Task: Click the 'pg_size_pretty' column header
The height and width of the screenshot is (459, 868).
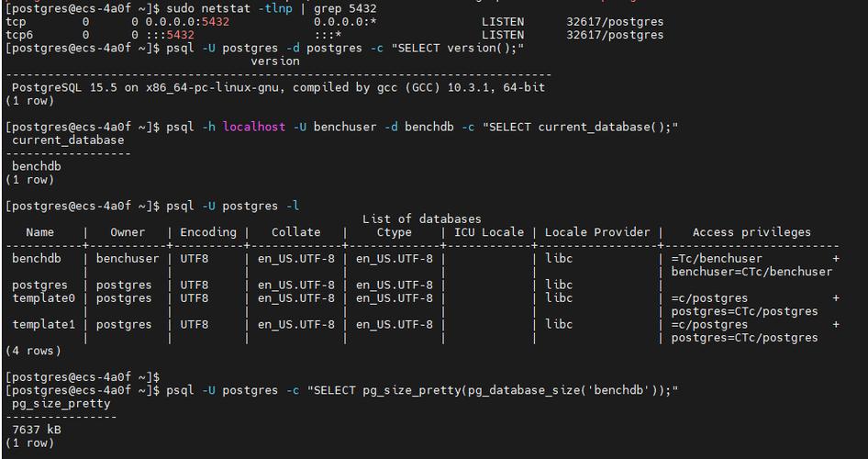Action: point(61,404)
